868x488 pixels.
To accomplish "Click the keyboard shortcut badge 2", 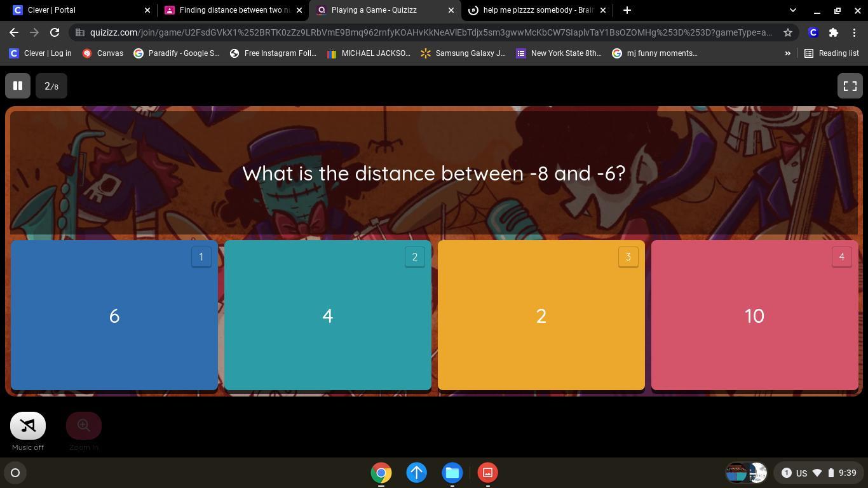I will click(x=415, y=257).
